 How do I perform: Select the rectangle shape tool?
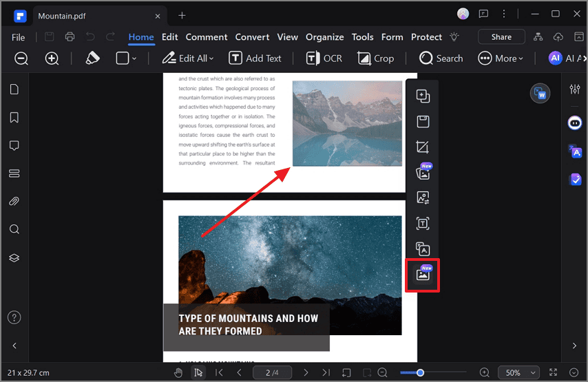click(123, 58)
